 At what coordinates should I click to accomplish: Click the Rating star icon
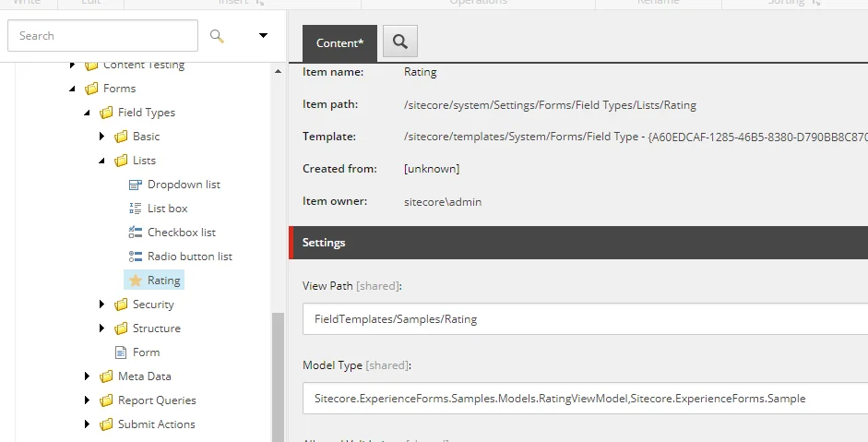coord(135,281)
